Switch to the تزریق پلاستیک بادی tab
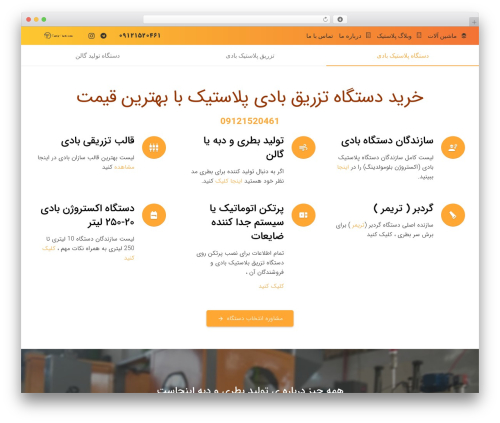Screen dimensions: 500x423 click(x=250, y=56)
